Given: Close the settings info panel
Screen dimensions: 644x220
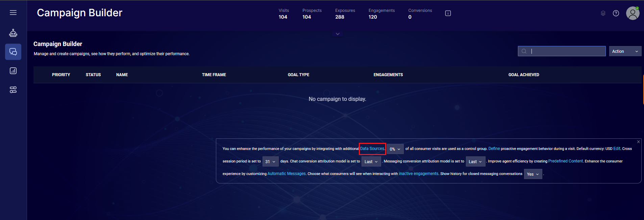Looking at the screenshot, I should pos(638,142).
